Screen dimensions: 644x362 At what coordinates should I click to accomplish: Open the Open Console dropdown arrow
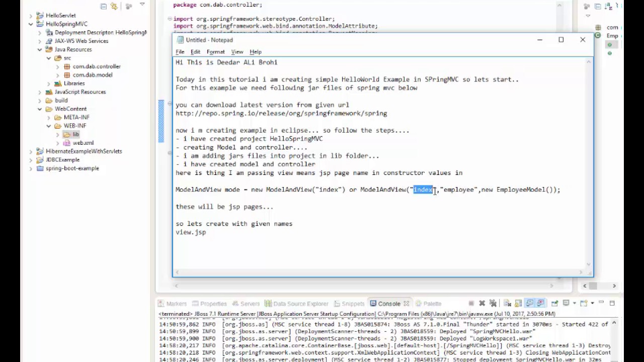click(592, 303)
